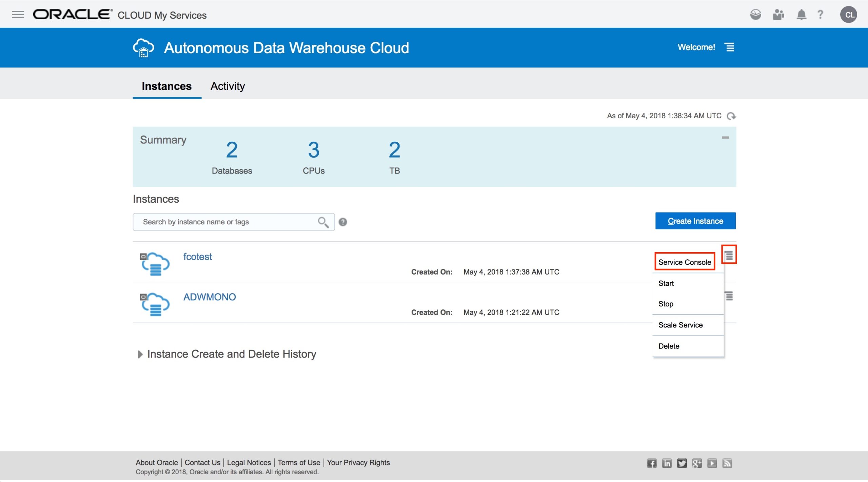The image size is (868, 482).
Task: Open the Welcome menu in blue banner
Action: click(730, 47)
